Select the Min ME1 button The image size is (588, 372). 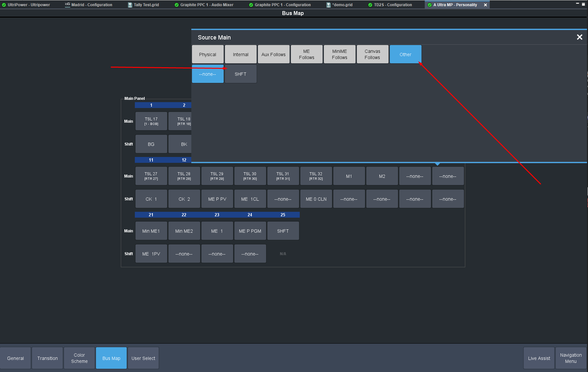151,231
